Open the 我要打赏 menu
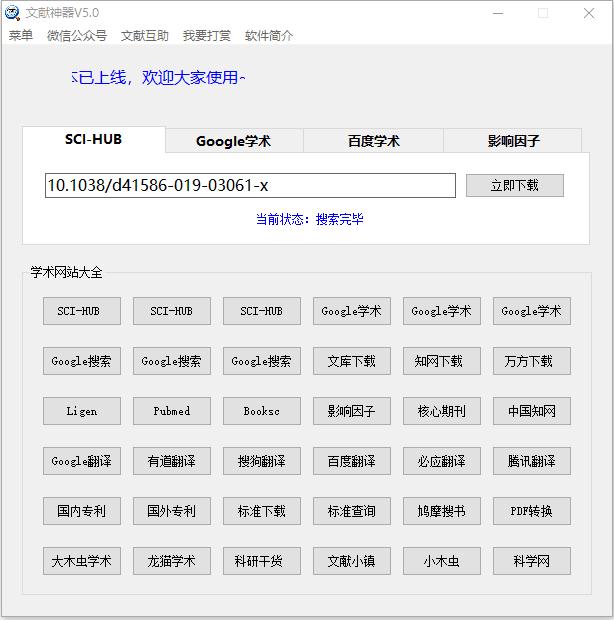This screenshot has height=620, width=614. (207, 35)
